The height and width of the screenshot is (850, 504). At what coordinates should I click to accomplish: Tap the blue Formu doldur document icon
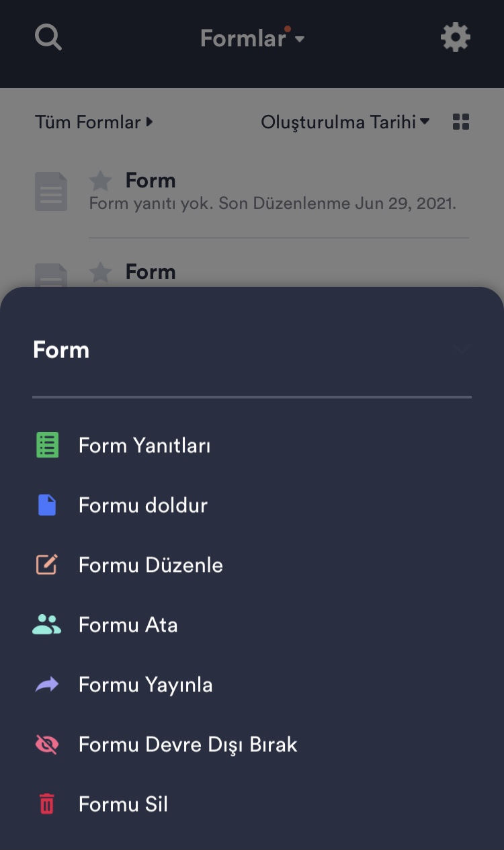(x=47, y=505)
